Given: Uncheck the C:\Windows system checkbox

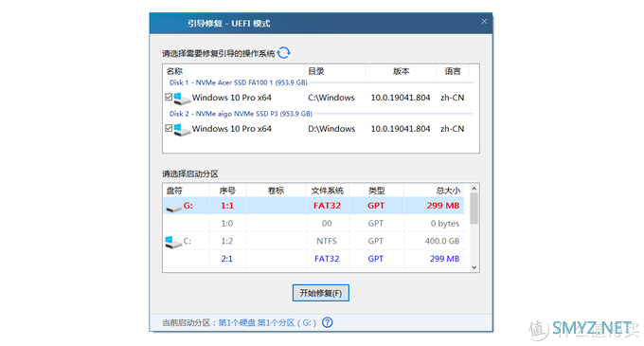Looking at the screenshot, I should 169,97.
